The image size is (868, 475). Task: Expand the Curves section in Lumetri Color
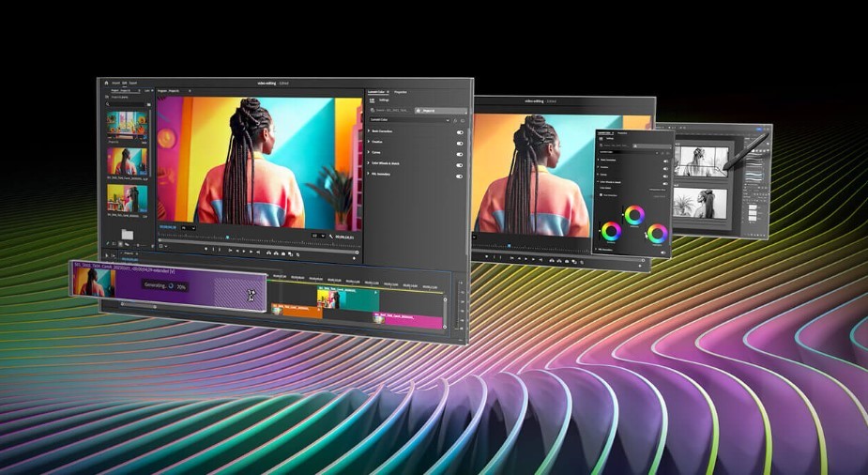(x=369, y=154)
